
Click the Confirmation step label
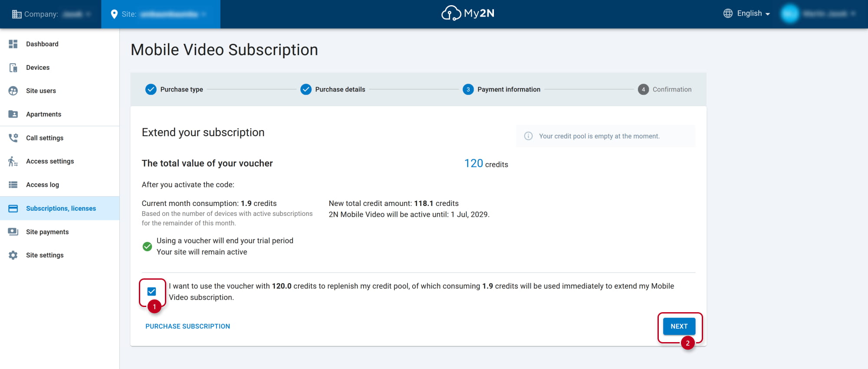[672, 89]
